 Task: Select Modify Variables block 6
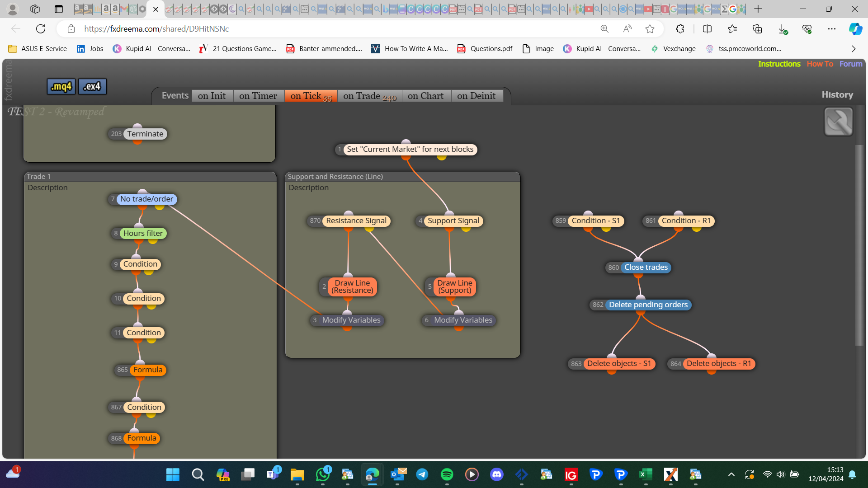click(x=459, y=320)
